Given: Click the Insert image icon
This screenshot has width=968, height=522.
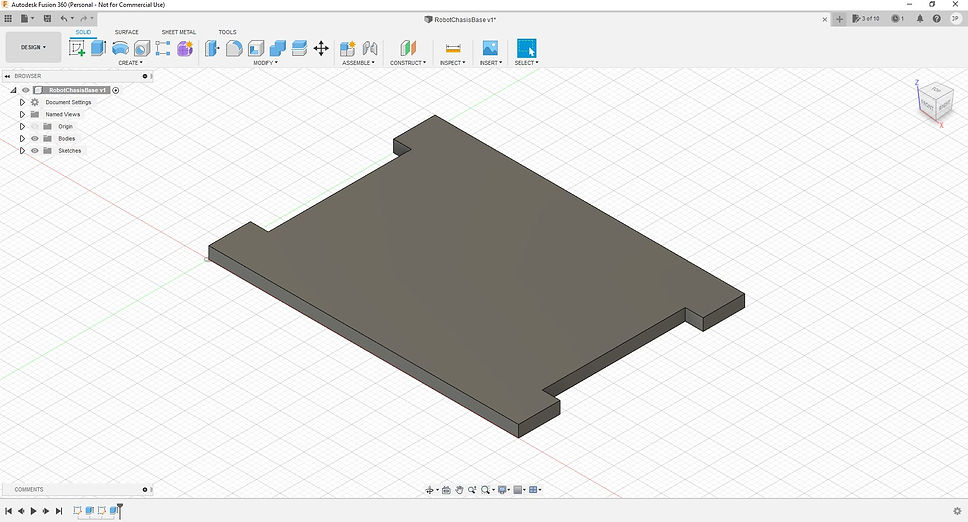Looking at the screenshot, I should point(490,48).
